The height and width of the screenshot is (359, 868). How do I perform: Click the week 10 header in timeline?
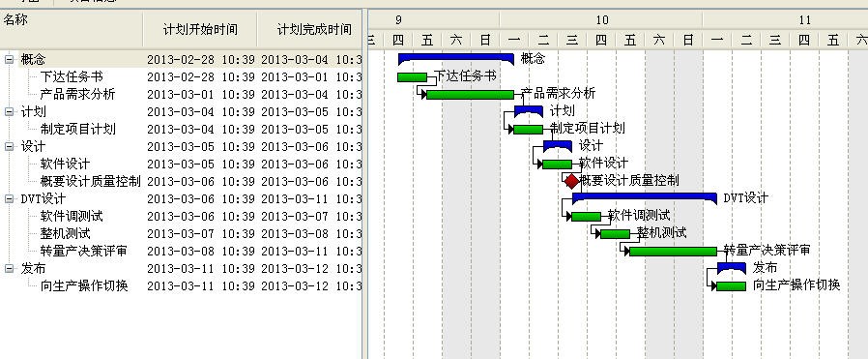tap(601, 20)
